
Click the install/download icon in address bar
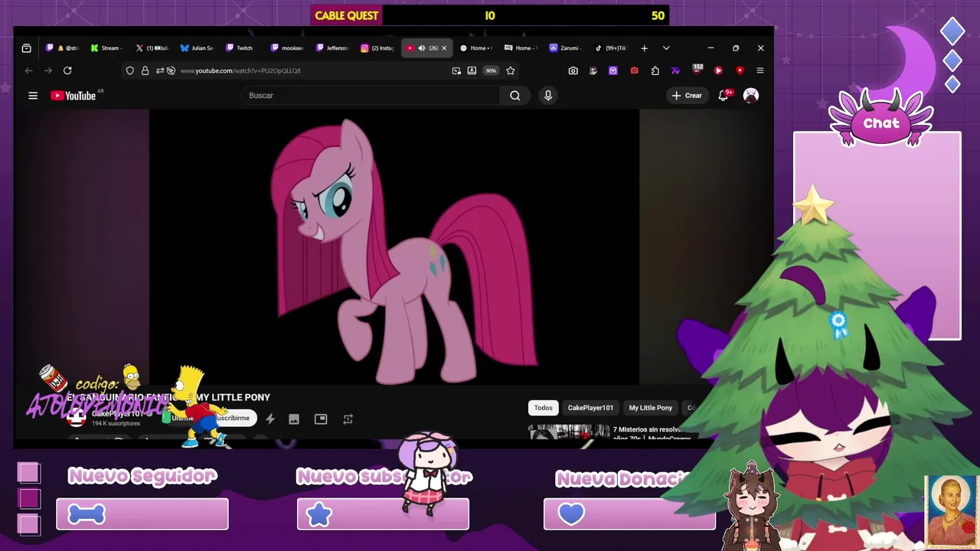(472, 70)
